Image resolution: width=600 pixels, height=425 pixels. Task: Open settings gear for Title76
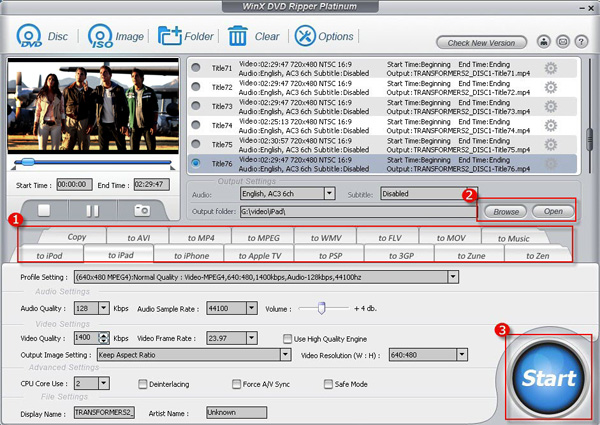(x=551, y=164)
